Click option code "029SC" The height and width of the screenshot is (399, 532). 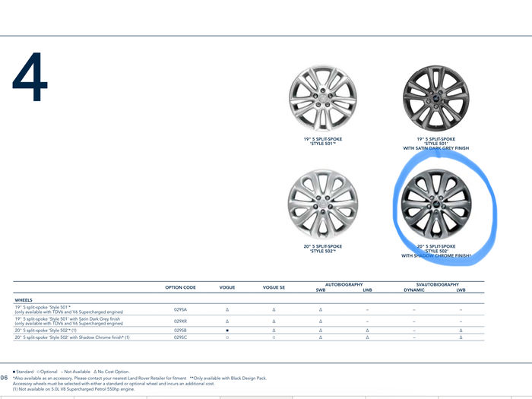click(x=180, y=337)
